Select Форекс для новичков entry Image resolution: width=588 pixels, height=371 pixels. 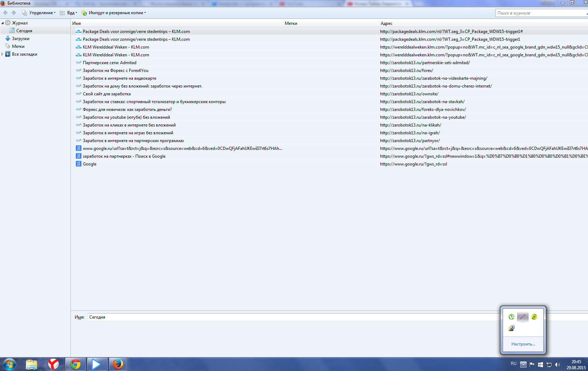pyautogui.click(x=127, y=109)
